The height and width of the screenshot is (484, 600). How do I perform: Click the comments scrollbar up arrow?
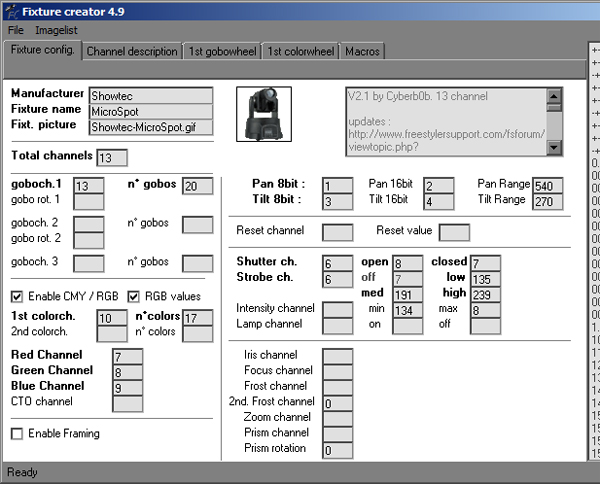pos(554,96)
